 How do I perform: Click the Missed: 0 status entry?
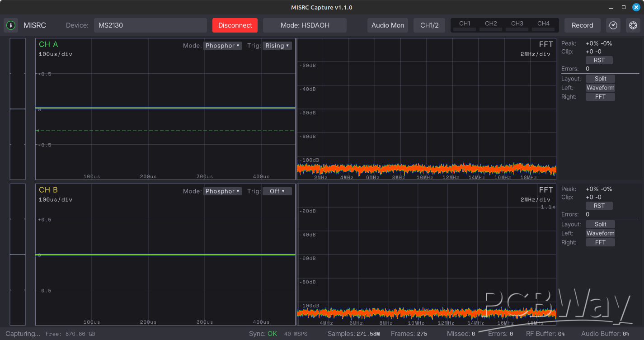pos(461,334)
